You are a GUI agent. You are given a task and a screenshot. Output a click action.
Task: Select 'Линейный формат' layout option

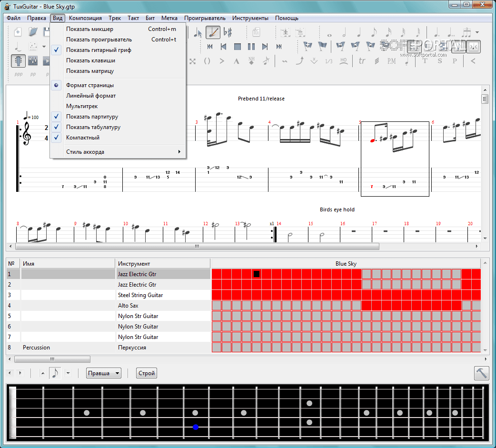(x=91, y=96)
